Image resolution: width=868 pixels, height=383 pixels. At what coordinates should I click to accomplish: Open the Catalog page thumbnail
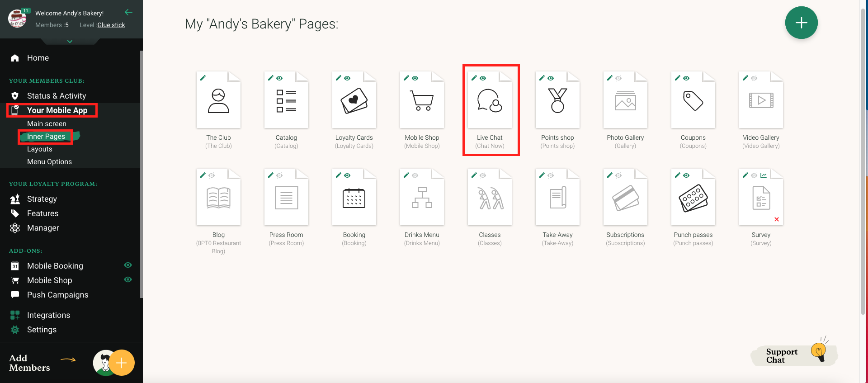coord(286,100)
